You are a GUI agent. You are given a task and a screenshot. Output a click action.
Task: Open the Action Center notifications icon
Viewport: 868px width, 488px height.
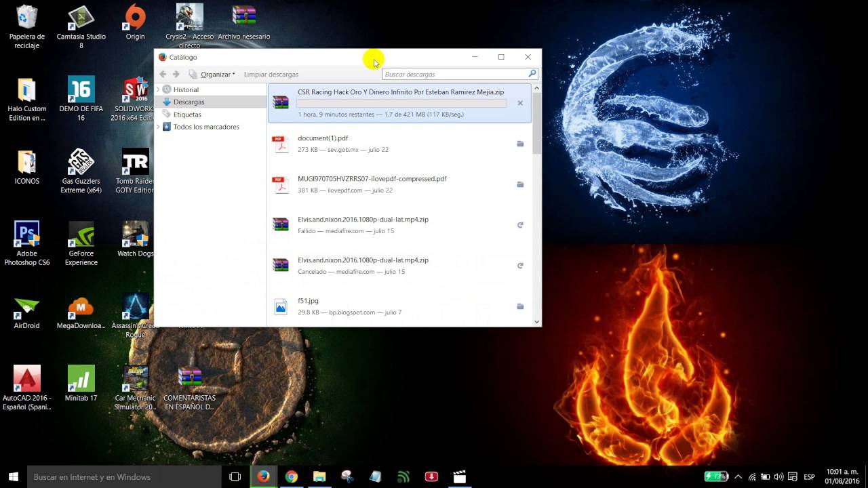[792, 476]
